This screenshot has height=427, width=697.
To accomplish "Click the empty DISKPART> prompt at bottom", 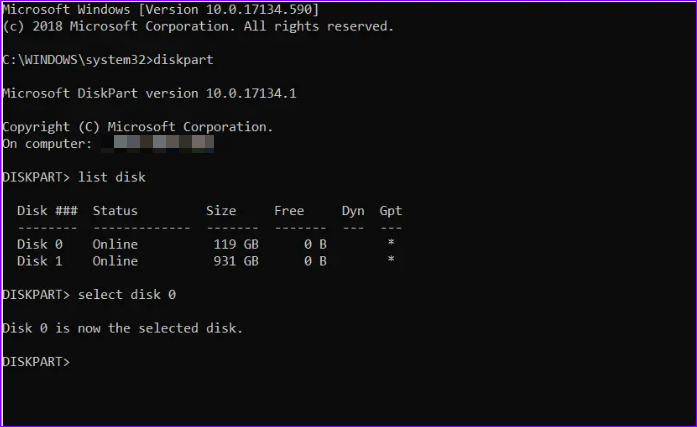I will pyautogui.click(x=36, y=362).
